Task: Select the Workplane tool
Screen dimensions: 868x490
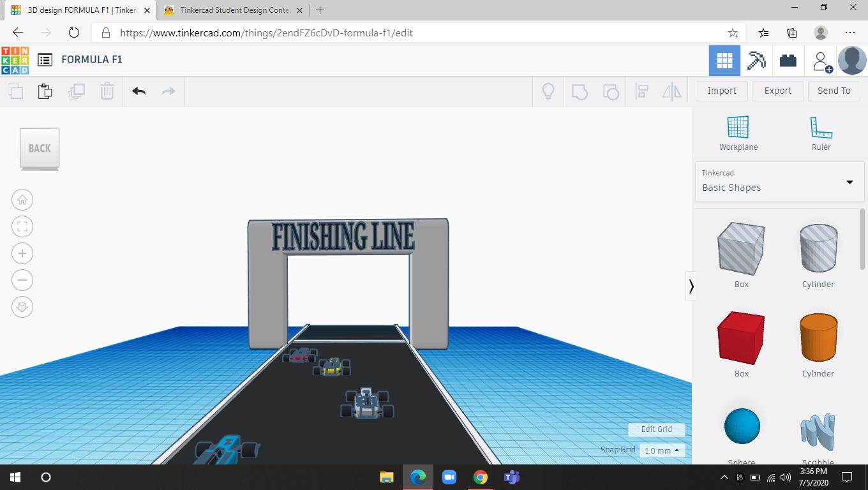Action: [x=738, y=133]
